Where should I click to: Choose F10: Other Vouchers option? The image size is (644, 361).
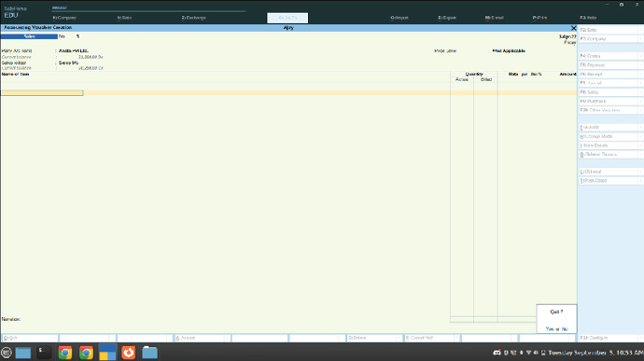(609, 110)
